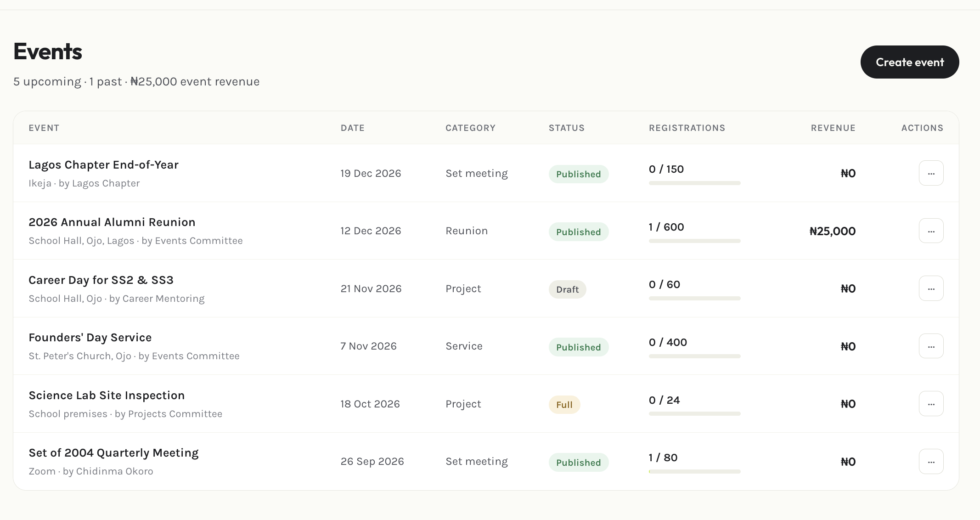Click Published badge in Lagos Chapter row

click(x=579, y=174)
